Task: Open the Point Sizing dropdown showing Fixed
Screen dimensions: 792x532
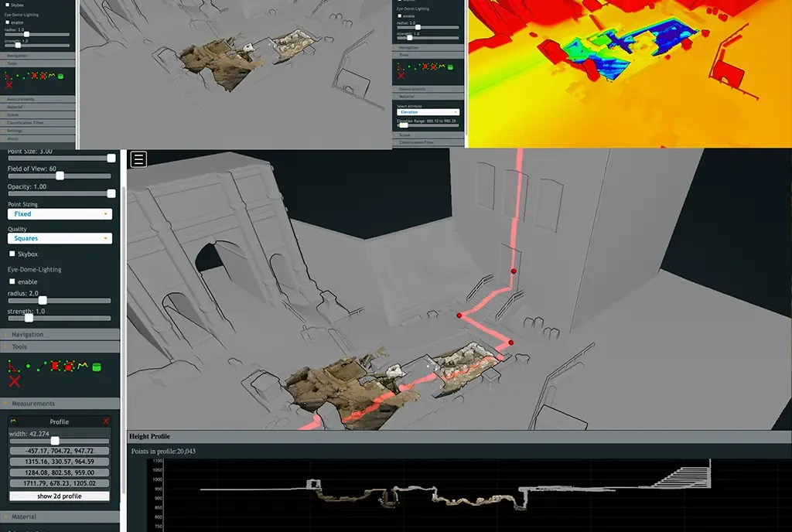Action: (60, 214)
